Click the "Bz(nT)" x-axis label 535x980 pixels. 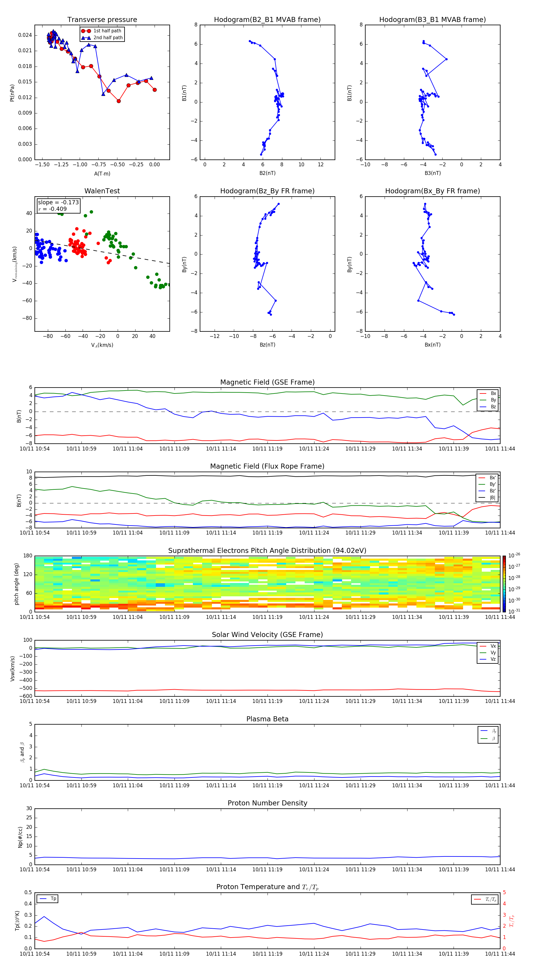[267, 345]
